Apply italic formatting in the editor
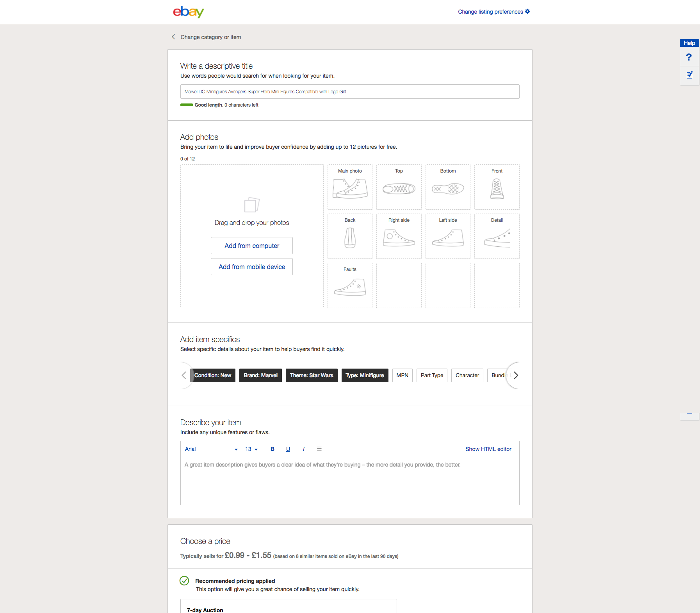 (304, 449)
